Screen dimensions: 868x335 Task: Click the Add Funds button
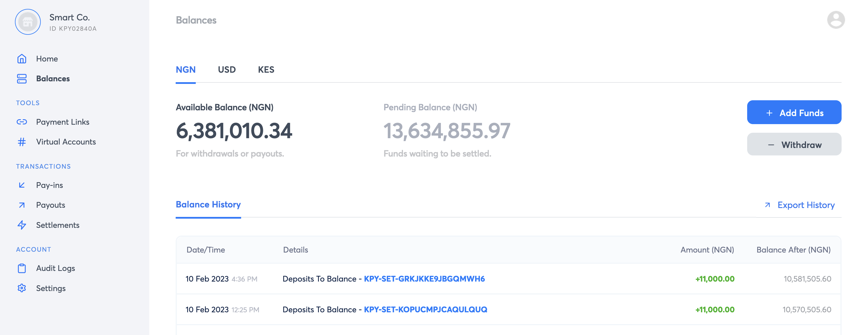794,112
